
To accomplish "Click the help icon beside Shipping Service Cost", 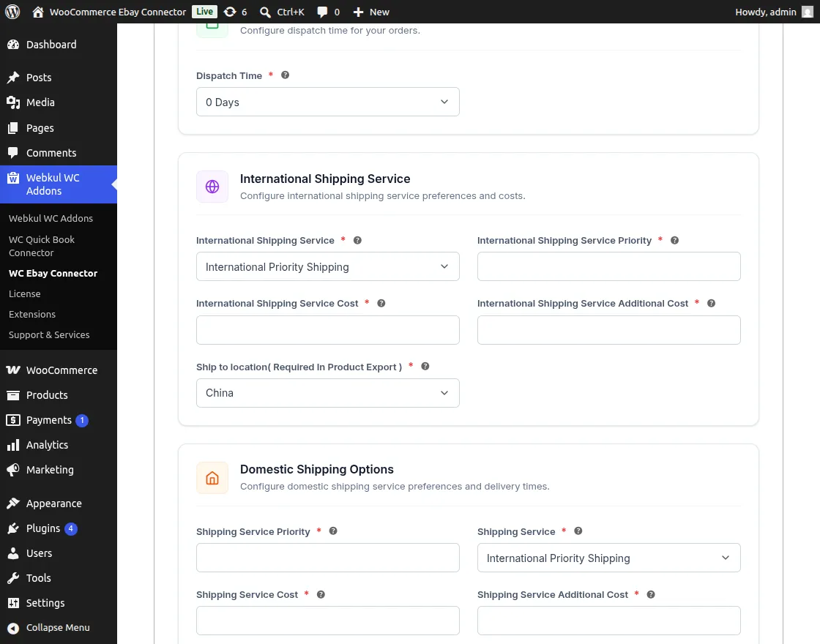I will coord(321,594).
